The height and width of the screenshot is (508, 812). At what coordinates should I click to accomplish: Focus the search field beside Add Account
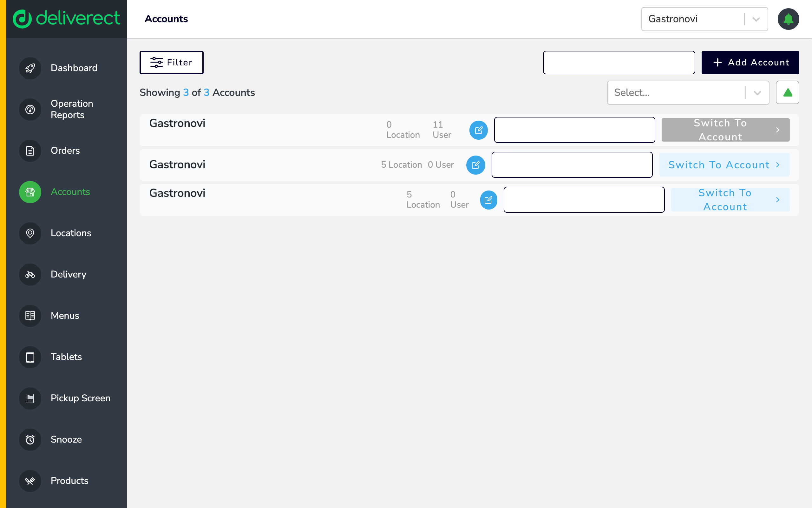point(619,63)
